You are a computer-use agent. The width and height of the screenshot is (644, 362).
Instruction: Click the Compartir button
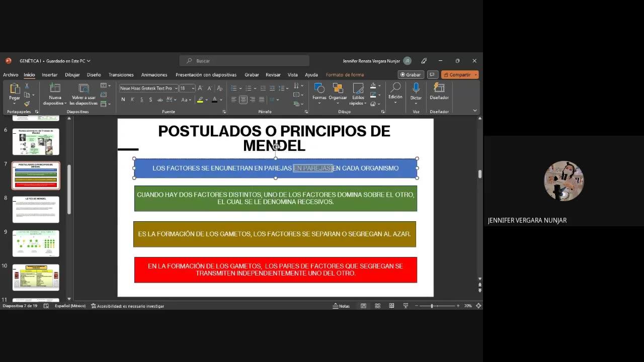click(x=460, y=74)
